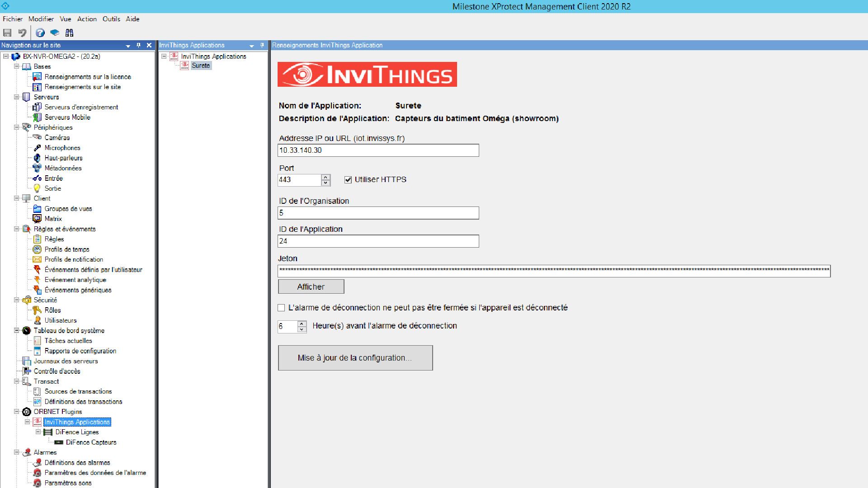Click the graduation cap tutorials icon
The height and width of the screenshot is (488, 868).
click(55, 33)
